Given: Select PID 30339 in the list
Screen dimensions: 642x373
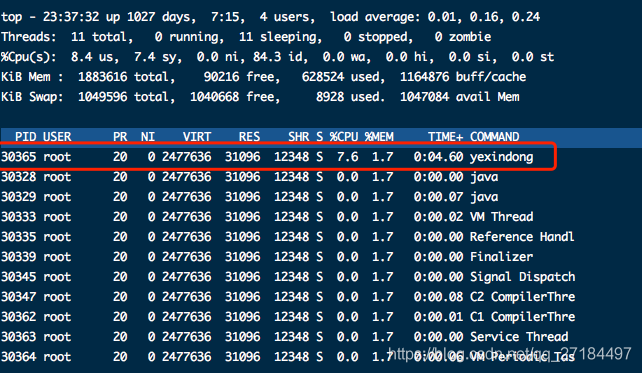Looking at the screenshot, I should pyautogui.click(x=19, y=257).
